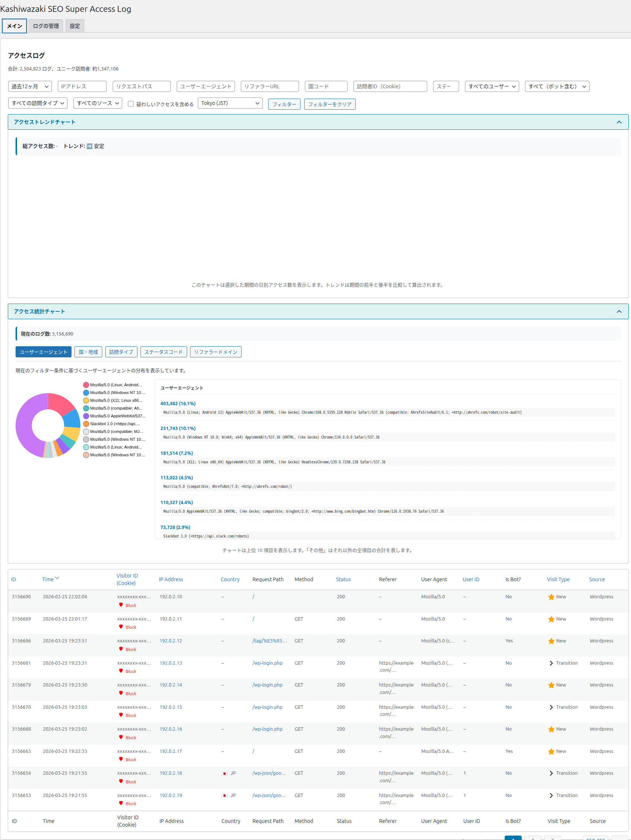Click the trend arrow icon next to 安定
The height and width of the screenshot is (840, 631).
click(x=89, y=146)
